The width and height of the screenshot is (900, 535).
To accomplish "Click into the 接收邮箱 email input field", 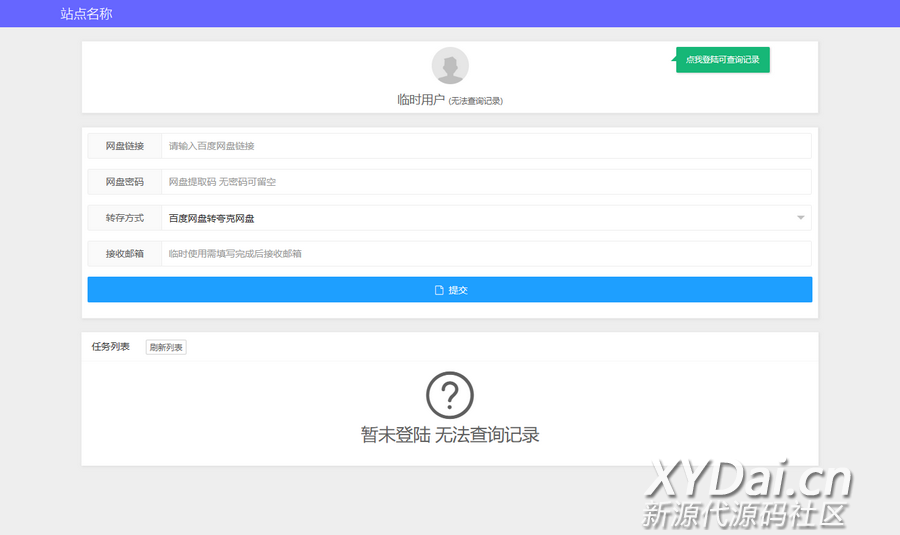I will pos(485,254).
